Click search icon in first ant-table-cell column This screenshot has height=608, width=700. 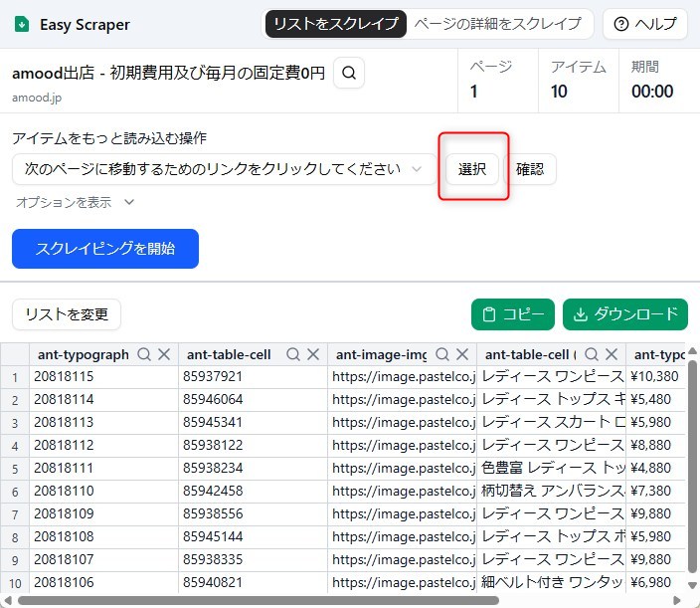pos(293,354)
